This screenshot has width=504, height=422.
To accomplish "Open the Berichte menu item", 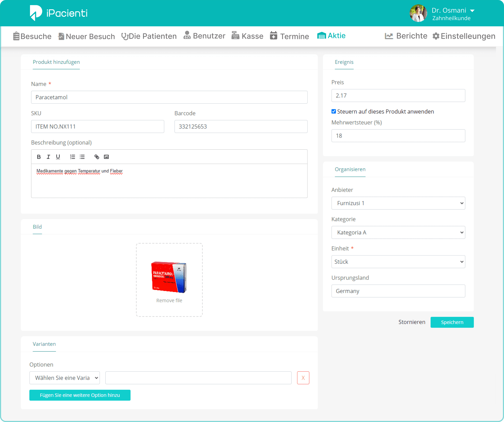I will (406, 36).
